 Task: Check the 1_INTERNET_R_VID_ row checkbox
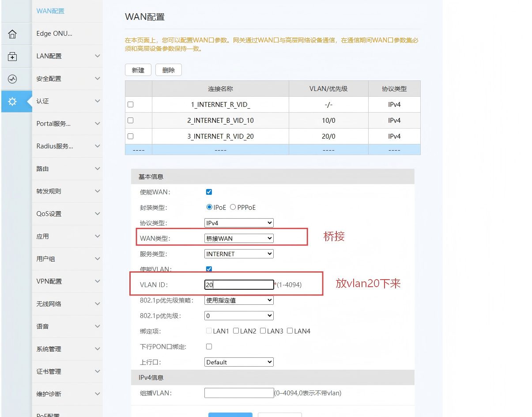point(130,105)
